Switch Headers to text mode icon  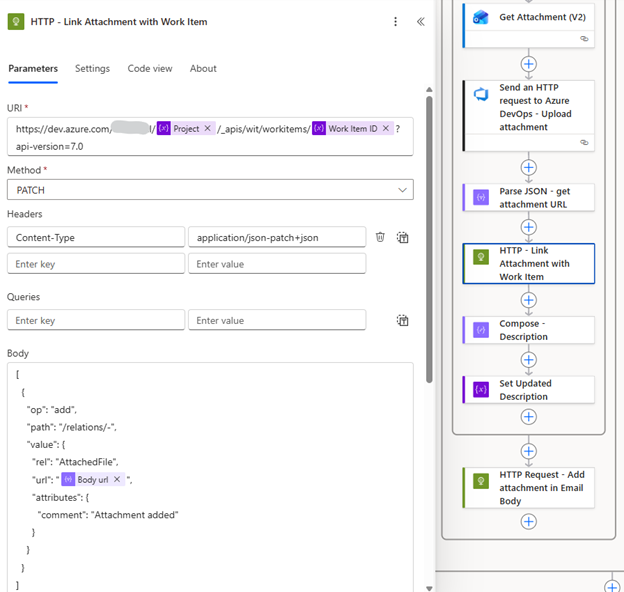(x=402, y=238)
